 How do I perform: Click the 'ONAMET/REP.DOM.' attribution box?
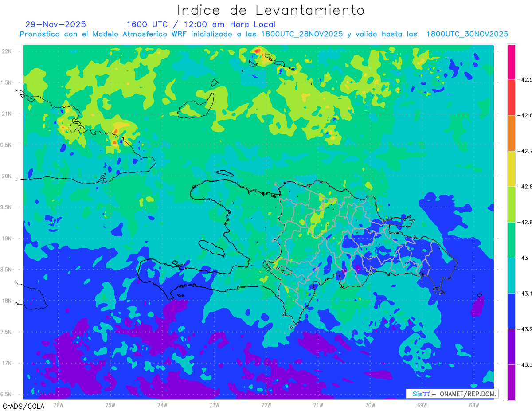coord(452,394)
